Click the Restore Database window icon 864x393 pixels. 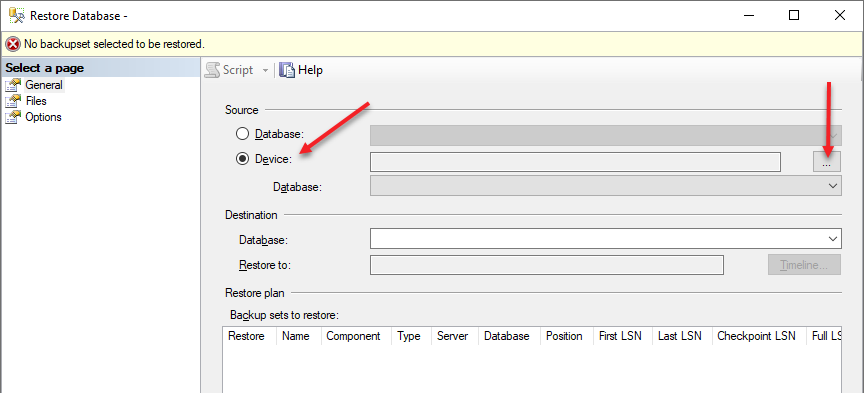click(16, 15)
